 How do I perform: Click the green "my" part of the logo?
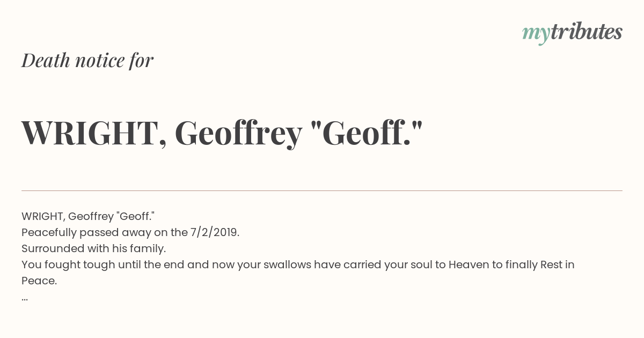pos(536,35)
